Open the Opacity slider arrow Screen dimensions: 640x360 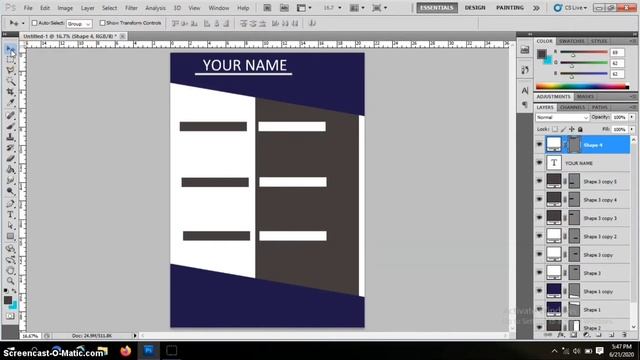click(632, 118)
